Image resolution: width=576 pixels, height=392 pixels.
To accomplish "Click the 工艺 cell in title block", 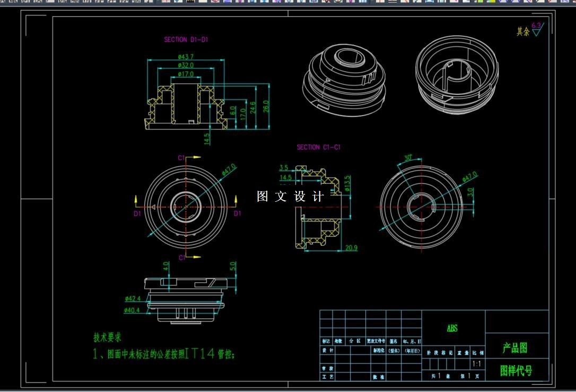I will coord(328,377).
